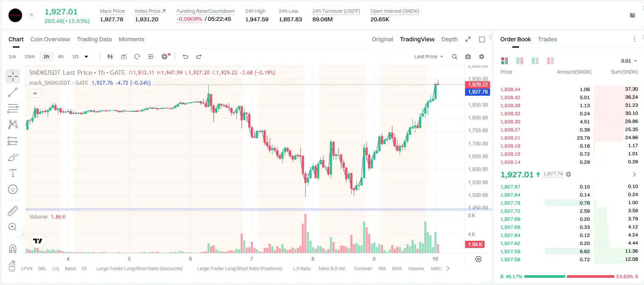Click the undo arrow in chart toolbar
644x285 pixels.
coord(185,57)
